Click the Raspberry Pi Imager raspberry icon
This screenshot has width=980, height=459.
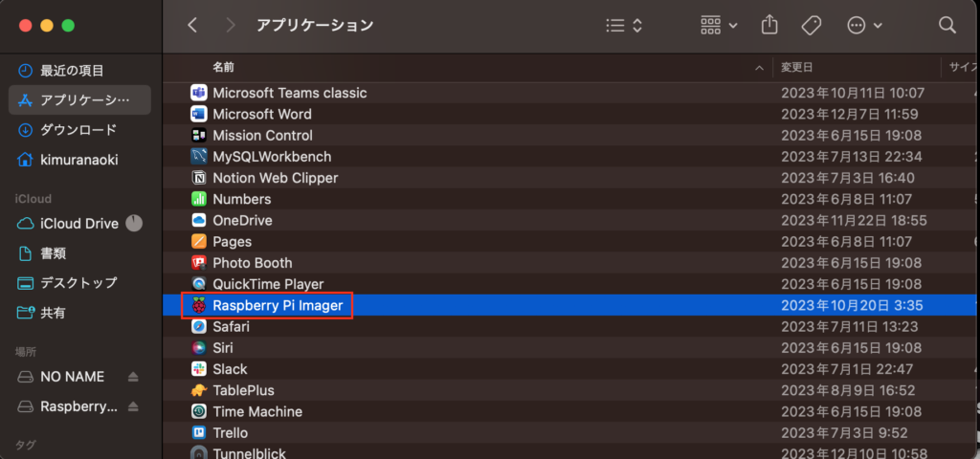199,305
